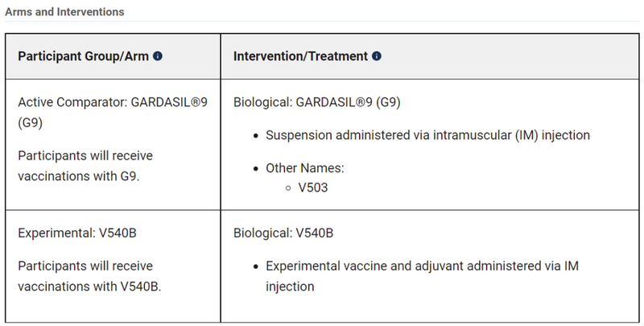Click the Biological: GARDASIL®9 (G9) intervention label
The image size is (644, 326).
click(317, 103)
